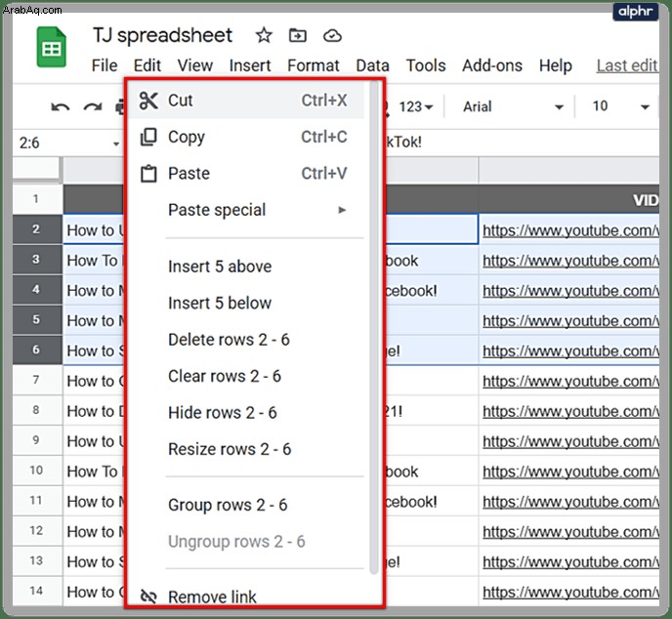Click the 'How To' cell in row 3
672x619 pixels.
(x=95, y=261)
